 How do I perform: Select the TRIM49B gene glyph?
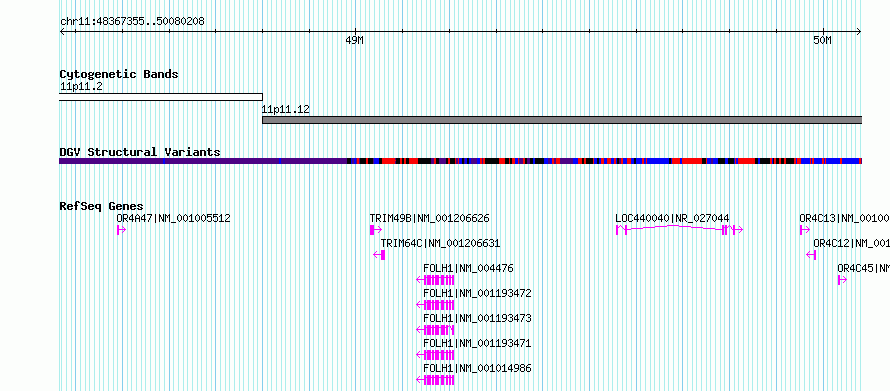tap(376, 230)
